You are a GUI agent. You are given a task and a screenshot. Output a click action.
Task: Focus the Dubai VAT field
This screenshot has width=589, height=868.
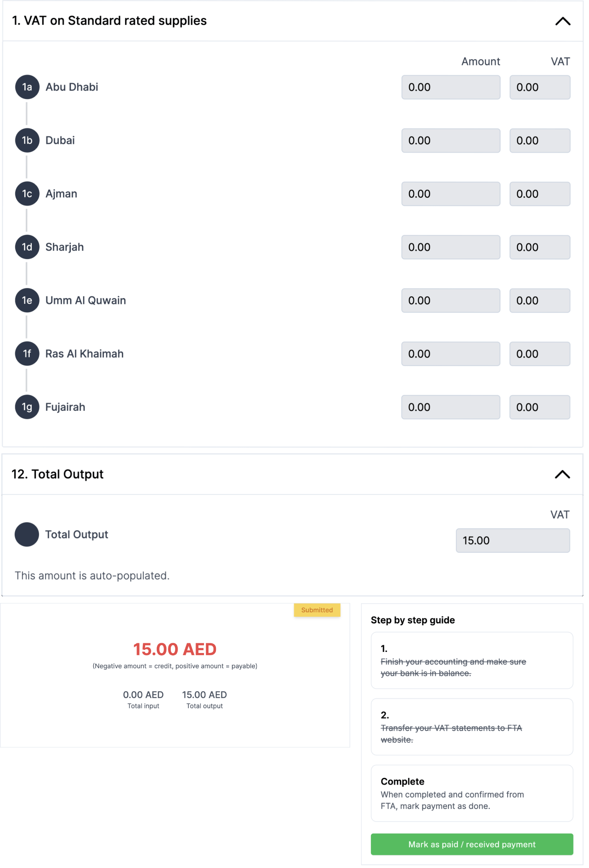539,141
